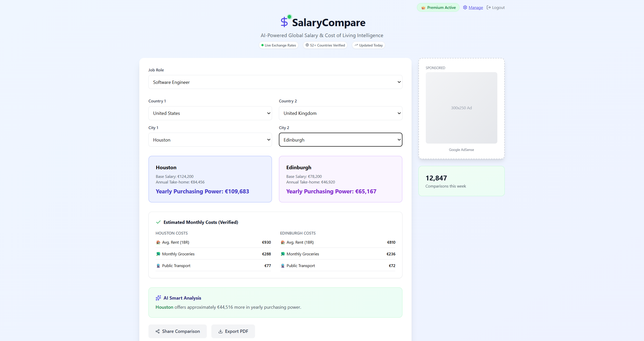Click the Updated Today status pill
Screen dimensions: 644x341
(368, 45)
